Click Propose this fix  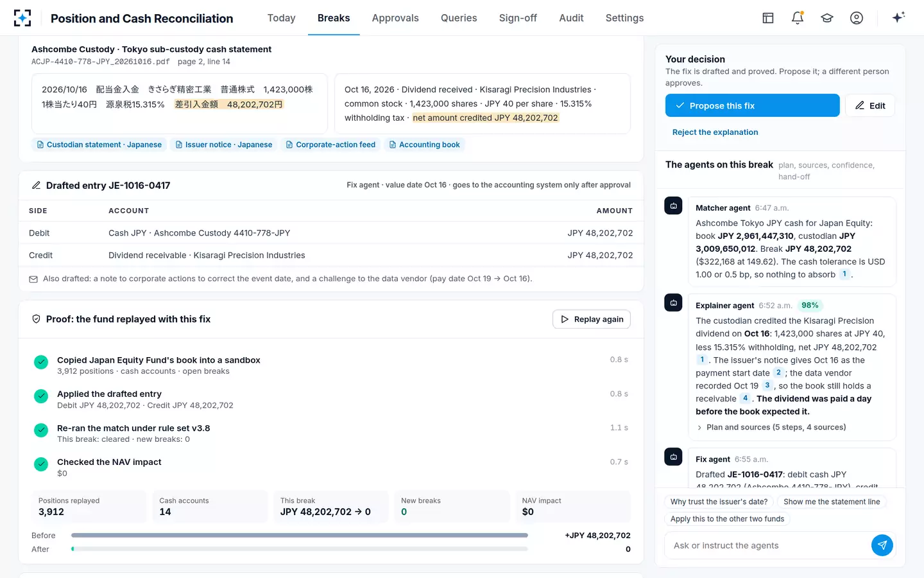click(753, 105)
